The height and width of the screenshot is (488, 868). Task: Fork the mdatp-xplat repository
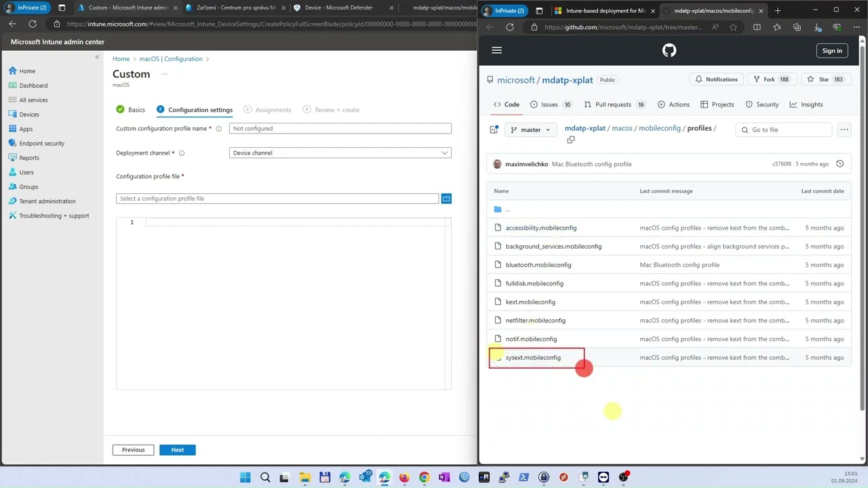tap(772, 79)
